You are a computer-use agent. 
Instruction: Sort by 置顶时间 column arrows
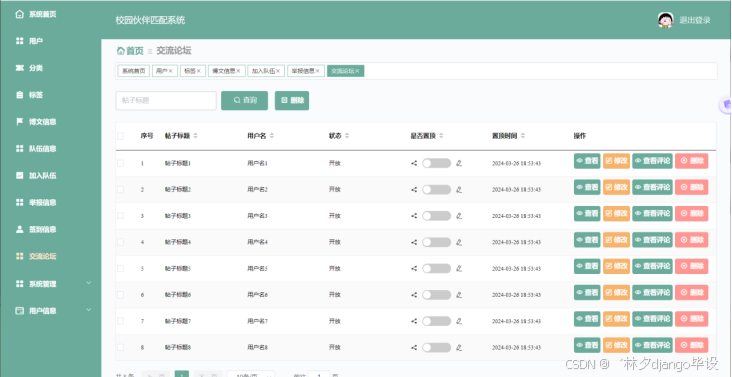tap(523, 136)
